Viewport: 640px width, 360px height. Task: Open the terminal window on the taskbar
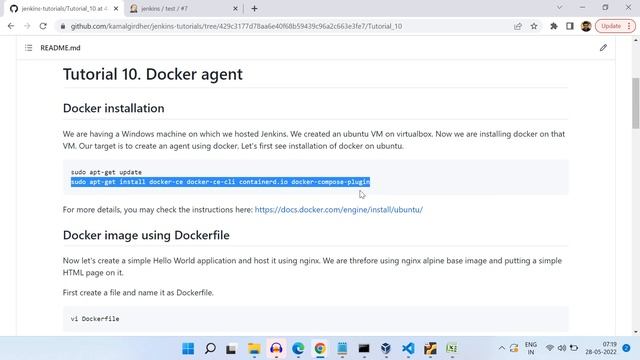click(x=364, y=349)
